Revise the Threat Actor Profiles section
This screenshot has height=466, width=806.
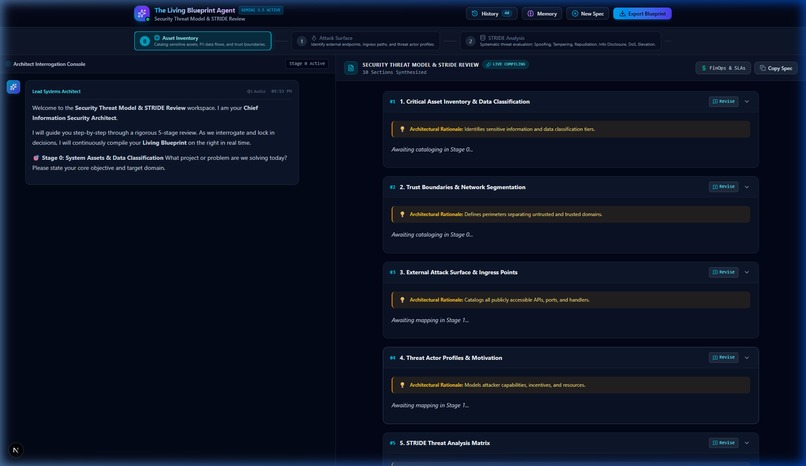[x=723, y=357]
